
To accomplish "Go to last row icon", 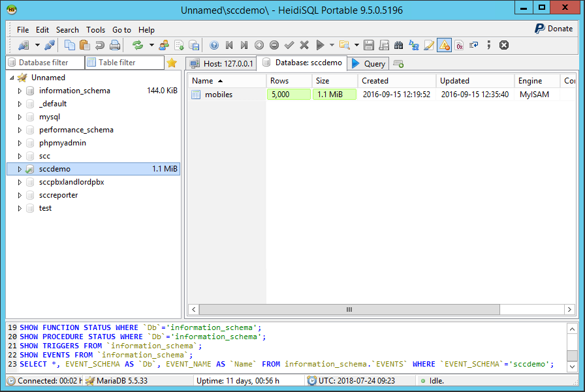I will tap(244, 46).
